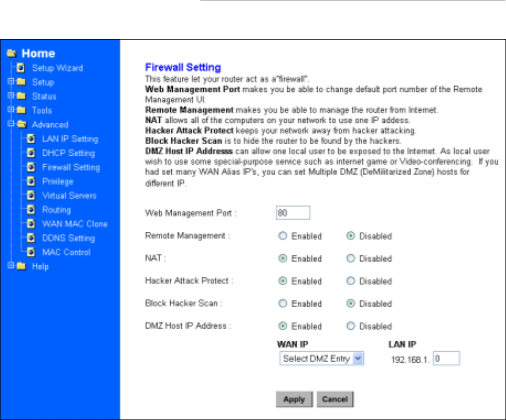Expand the Setup tree node

pos(11,81)
